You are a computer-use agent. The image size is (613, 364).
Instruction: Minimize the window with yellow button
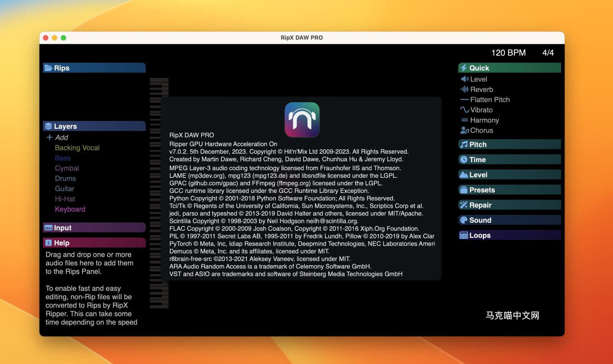pos(54,38)
